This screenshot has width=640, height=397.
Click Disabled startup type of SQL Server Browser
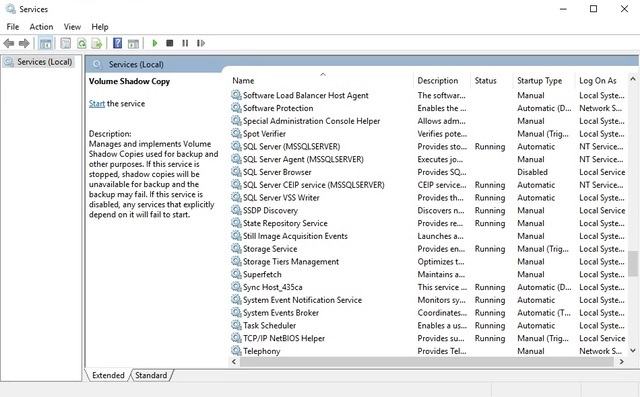click(532, 172)
